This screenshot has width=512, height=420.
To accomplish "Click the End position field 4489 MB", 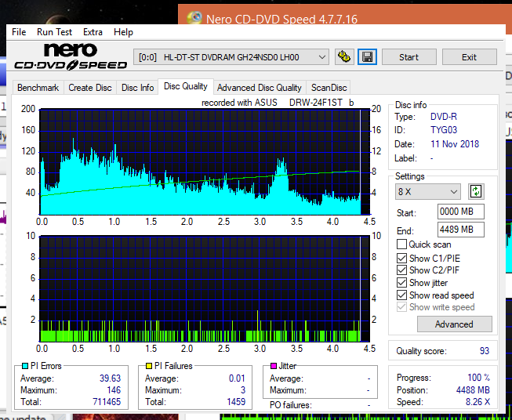I will pos(460,230).
